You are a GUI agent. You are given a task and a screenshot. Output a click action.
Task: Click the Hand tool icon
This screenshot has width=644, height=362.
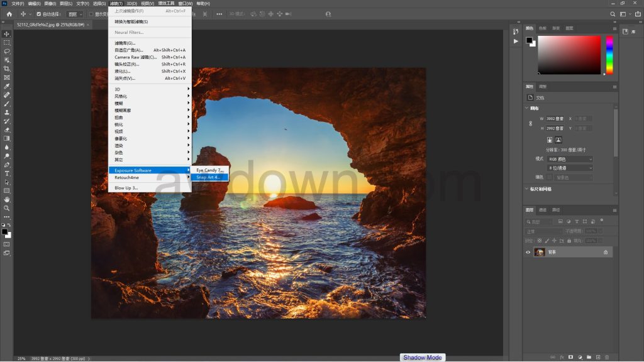(x=7, y=199)
